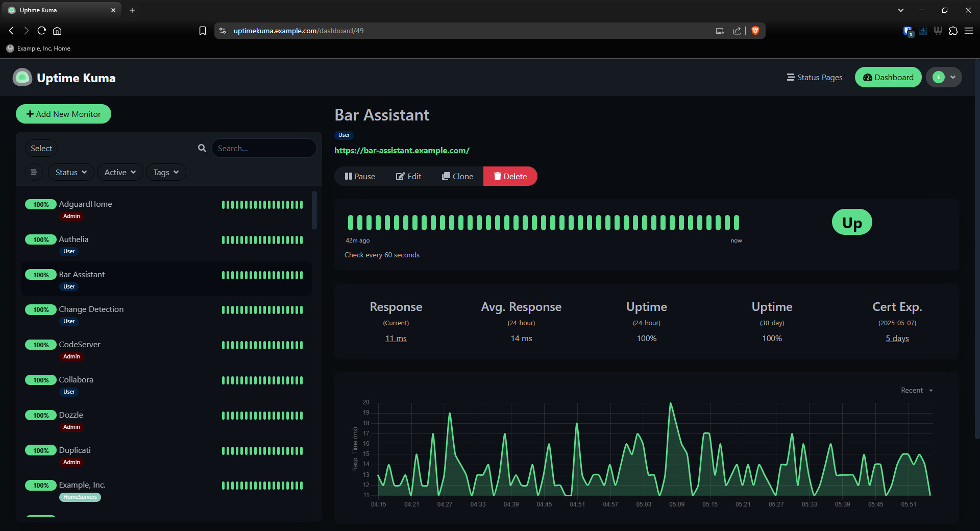Screen dimensions: 980x531
Task: Click into the monitor Search field
Action: (263, 148)
